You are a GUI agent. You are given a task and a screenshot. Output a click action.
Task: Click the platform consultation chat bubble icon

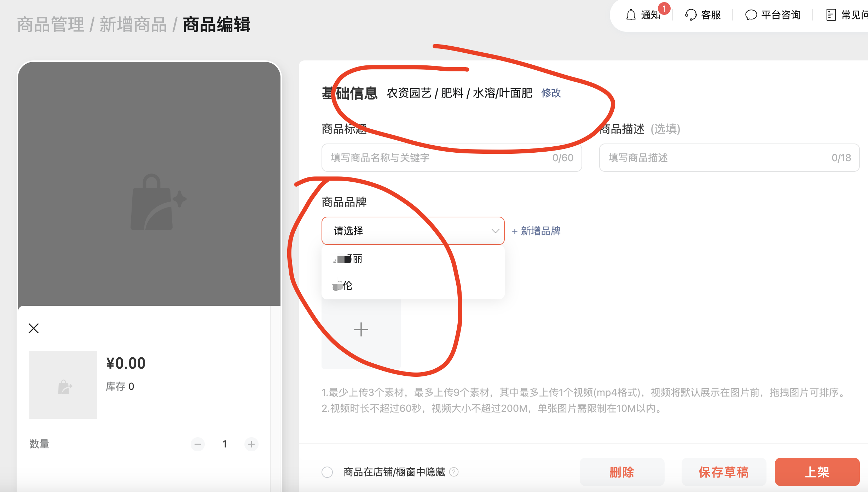(751, 15)
